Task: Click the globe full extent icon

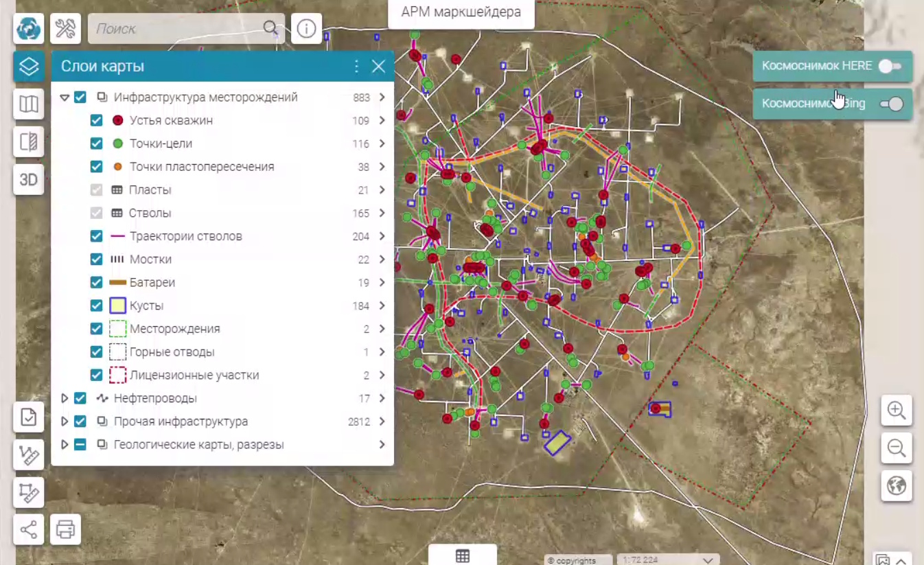Action: 897,486
